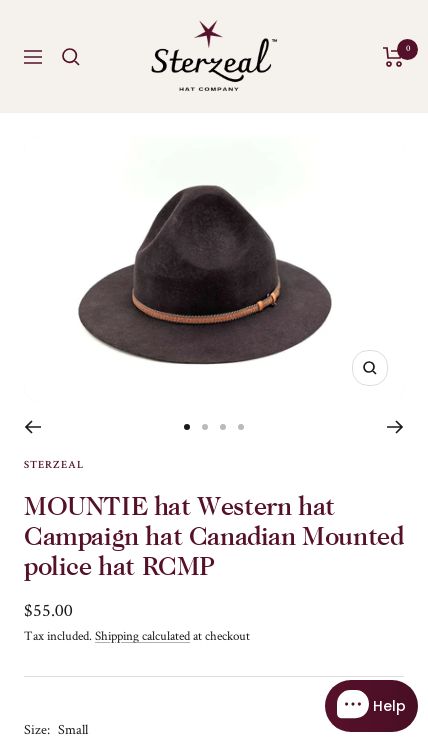
Task: Click the $55.00 price text
Action: coord(48,610)
